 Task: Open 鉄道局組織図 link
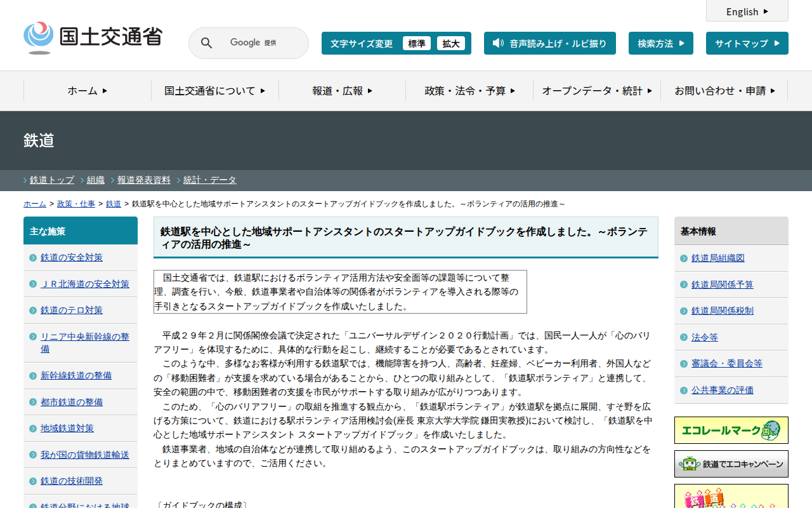[x=718, y=258]
